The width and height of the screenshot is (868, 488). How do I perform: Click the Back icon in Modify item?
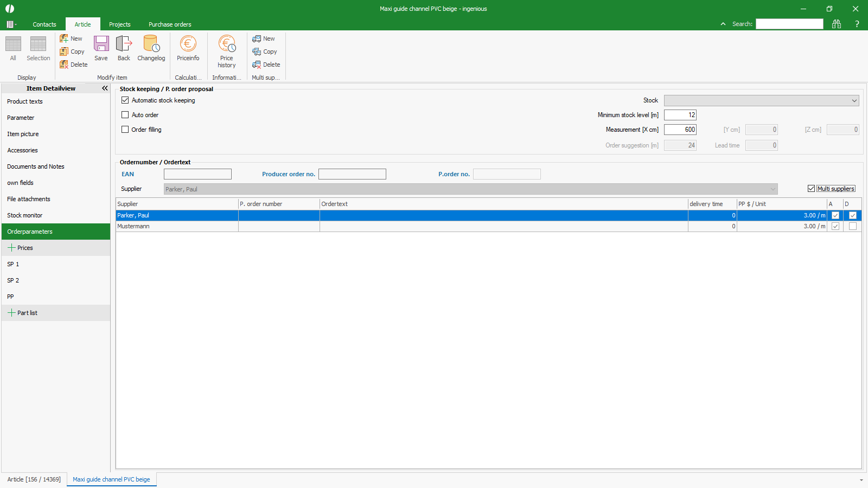coord(124,48)
